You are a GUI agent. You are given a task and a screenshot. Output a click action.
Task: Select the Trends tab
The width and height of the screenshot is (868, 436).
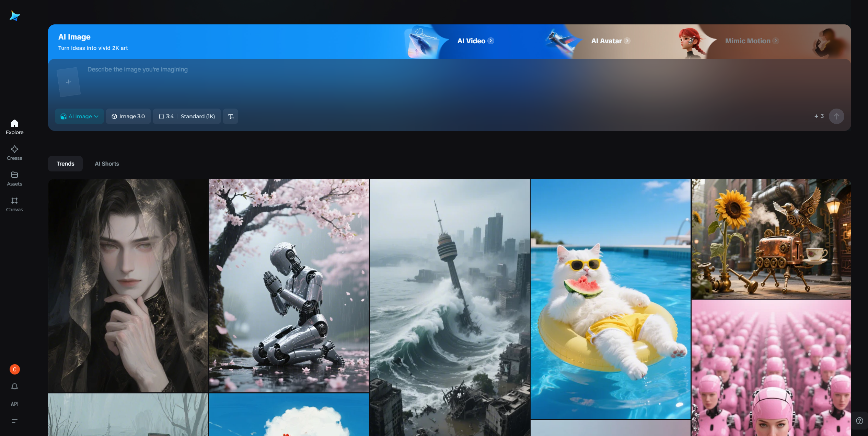(65, 164)
